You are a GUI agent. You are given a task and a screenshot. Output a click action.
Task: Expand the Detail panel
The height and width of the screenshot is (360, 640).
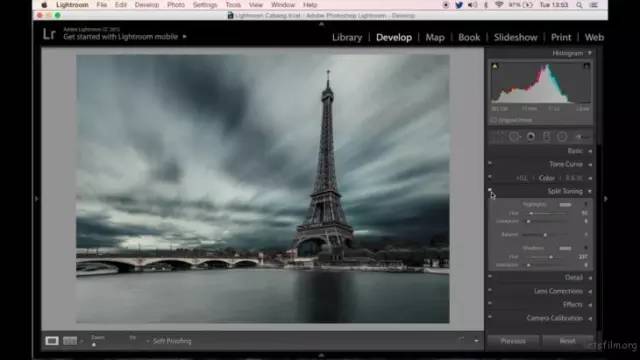590,278
